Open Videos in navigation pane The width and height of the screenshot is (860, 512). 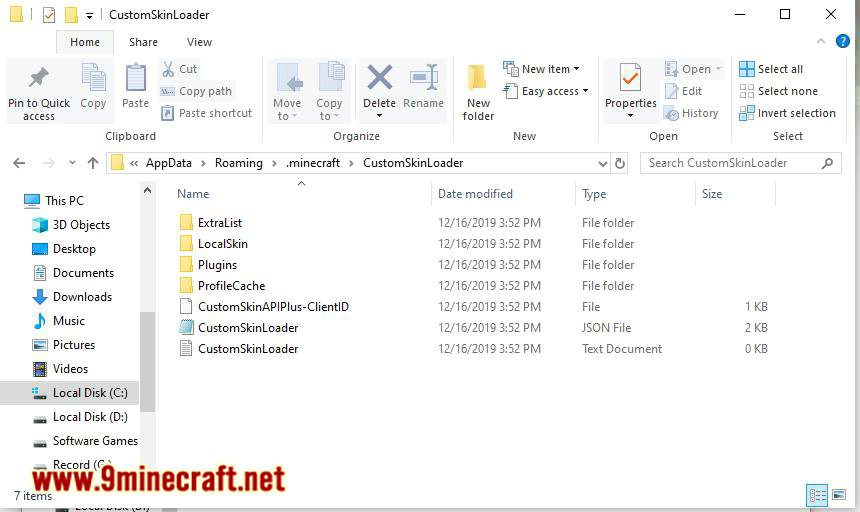click(70, 369)
